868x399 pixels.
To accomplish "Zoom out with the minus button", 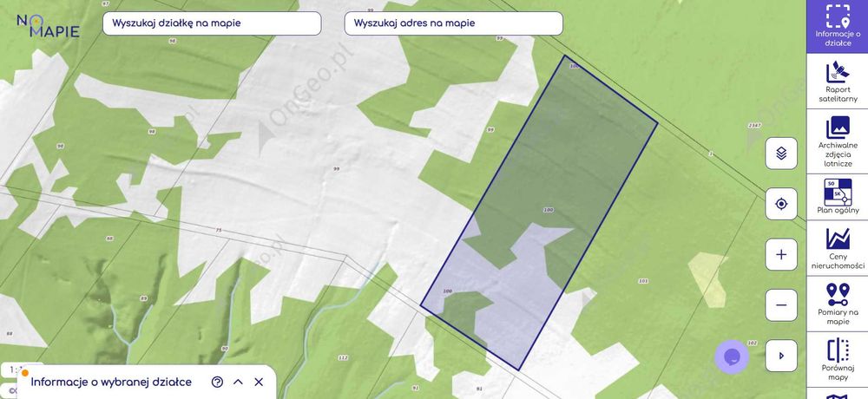I will (781, 305).
